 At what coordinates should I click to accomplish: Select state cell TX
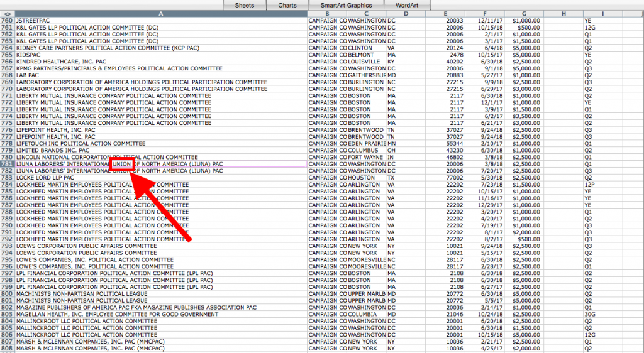point(406,178)
